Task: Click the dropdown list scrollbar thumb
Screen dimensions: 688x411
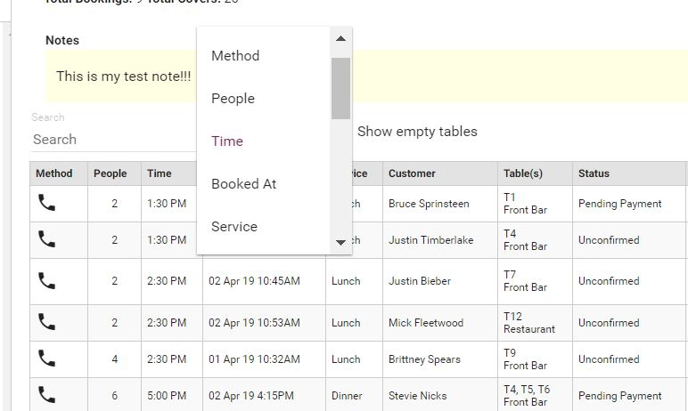Action: point(340,88)
